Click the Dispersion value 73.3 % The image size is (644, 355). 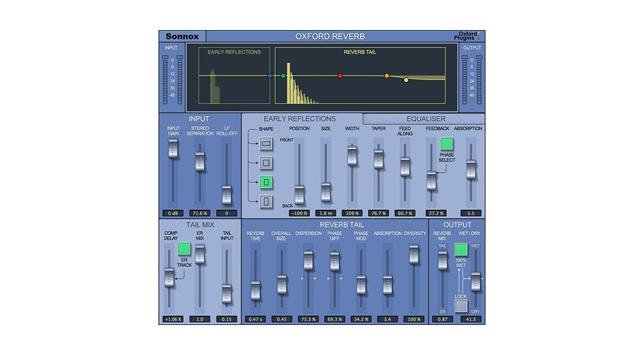pyautogui.click(x=308, y=319)
